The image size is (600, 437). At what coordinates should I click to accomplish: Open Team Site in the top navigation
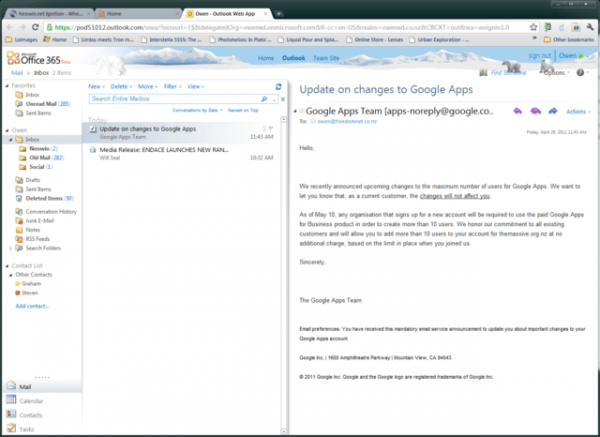pos(326,58)
